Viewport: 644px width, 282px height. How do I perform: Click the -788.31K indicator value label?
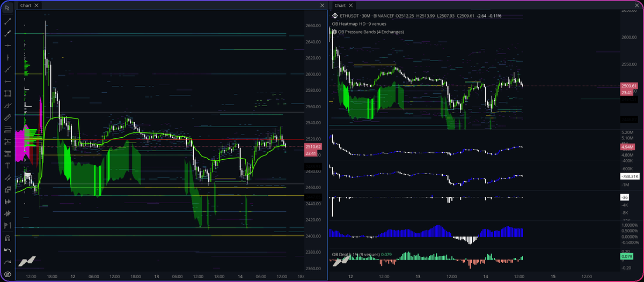[630, 176]
